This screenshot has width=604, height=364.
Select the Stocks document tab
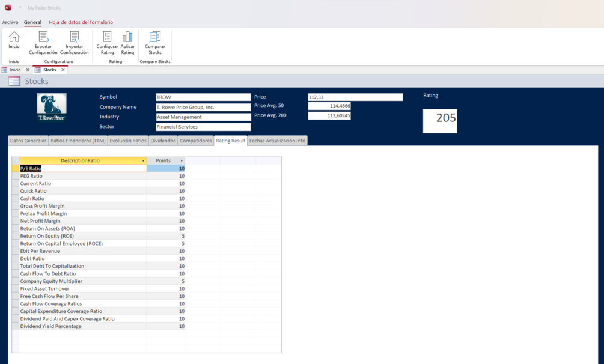pos(49,70)
